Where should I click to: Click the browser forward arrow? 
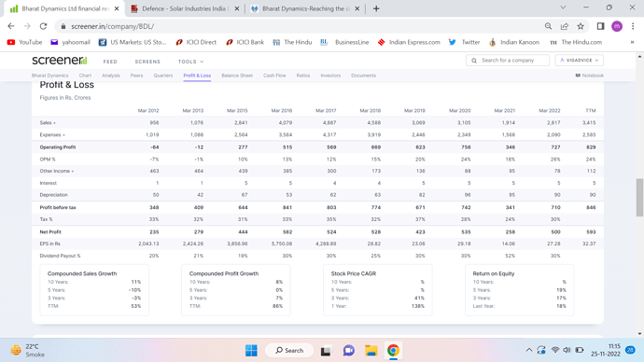(27, 26)
